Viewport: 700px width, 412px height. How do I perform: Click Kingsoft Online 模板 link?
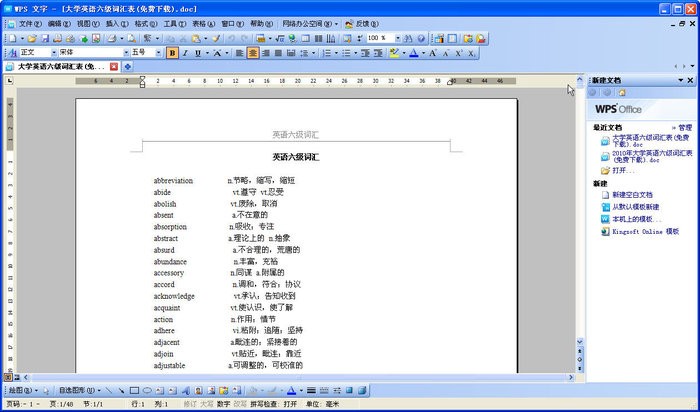[646, 232]
